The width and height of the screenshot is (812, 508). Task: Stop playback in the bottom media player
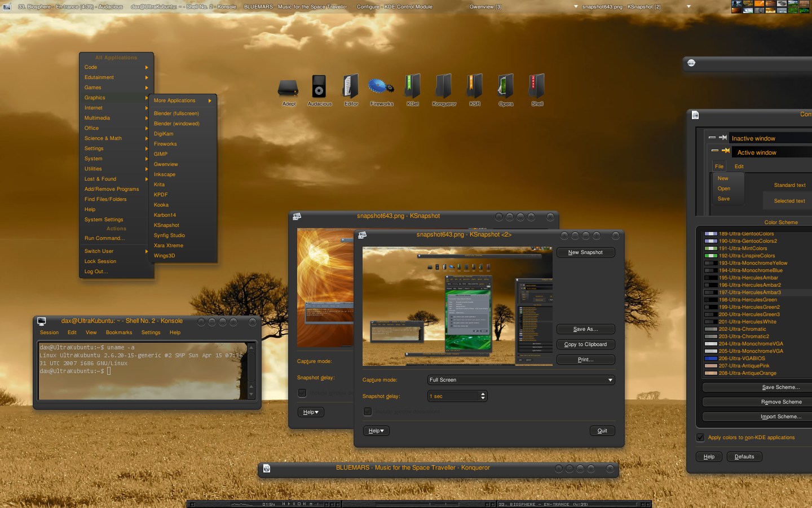pos(299,503)
